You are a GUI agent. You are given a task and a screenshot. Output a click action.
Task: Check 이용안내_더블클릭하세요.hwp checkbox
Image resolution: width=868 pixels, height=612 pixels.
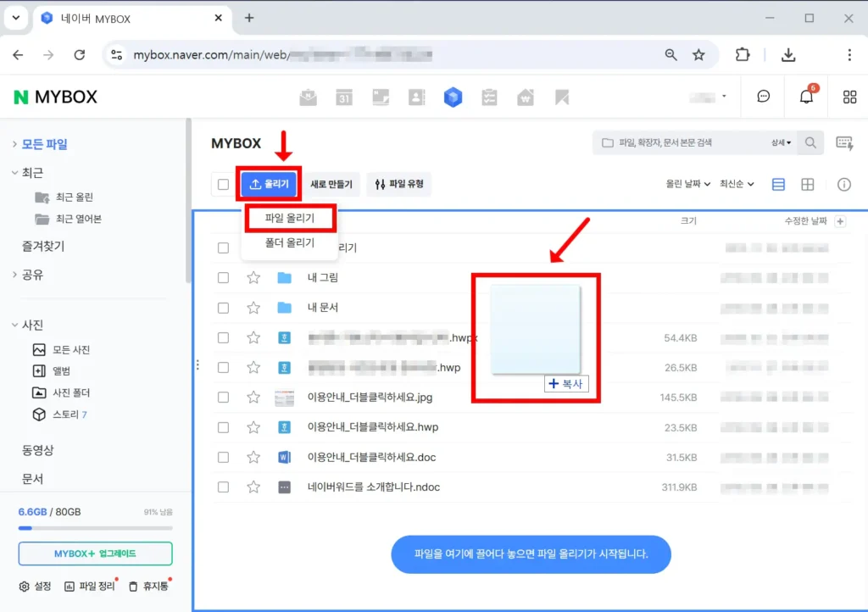coord(223,427)
